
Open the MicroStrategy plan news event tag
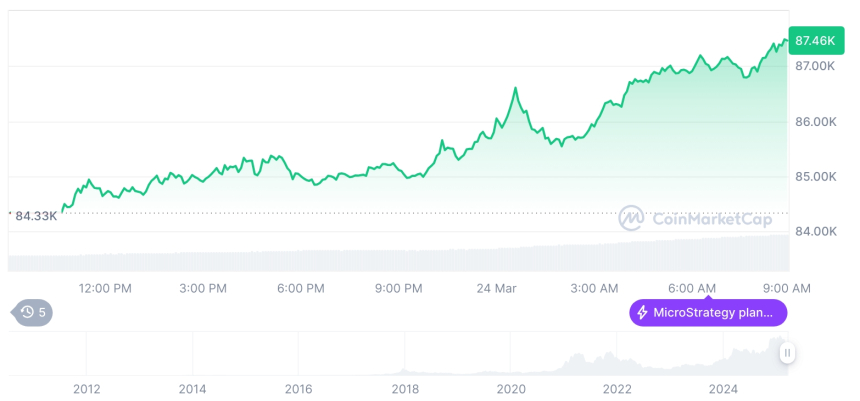coord(708,313)
